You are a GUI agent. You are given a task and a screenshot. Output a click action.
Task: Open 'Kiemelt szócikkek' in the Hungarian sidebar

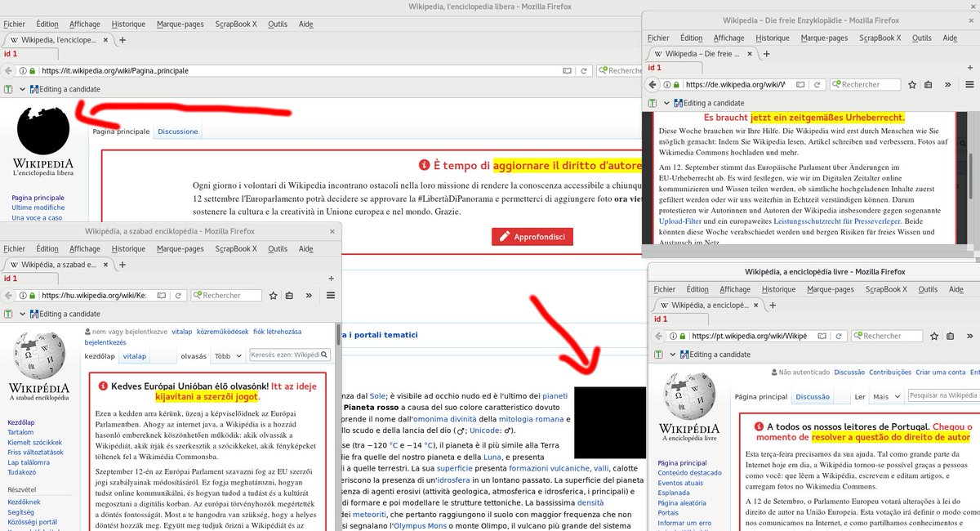pyautogui.click(x=33, y=442)
